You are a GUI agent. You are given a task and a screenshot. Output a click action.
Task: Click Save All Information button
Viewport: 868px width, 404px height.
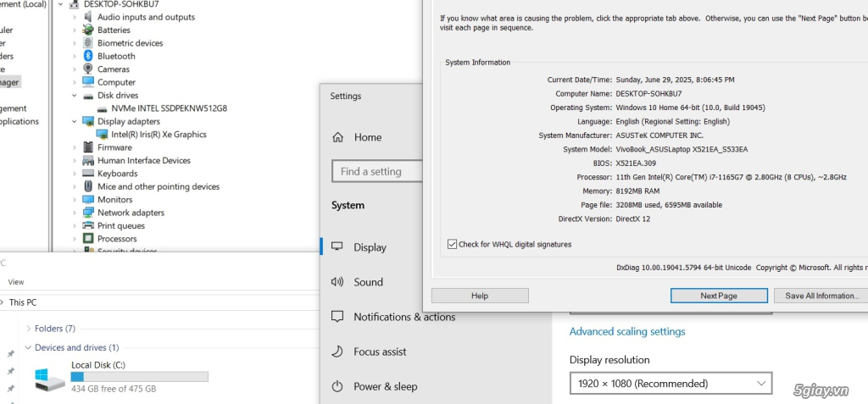tap(821, 296)
